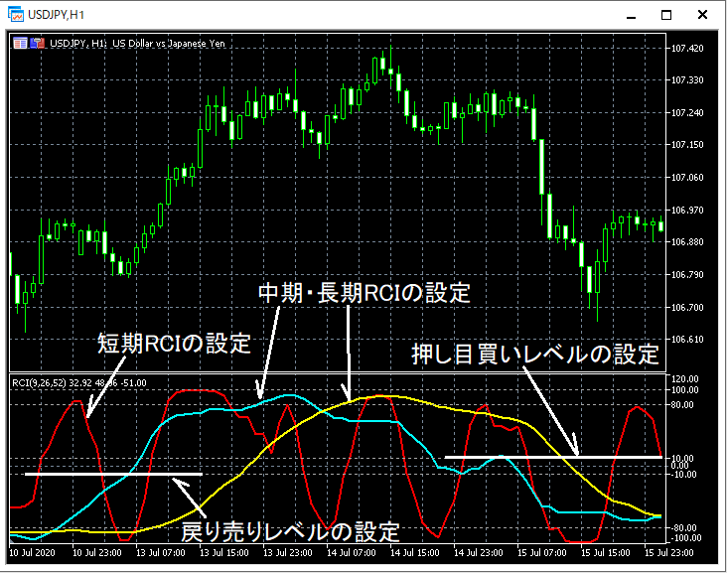Click the '10 Jul 23:00' time axis label
Viewport: 728px width, 573px height.
(x=97, y=553)
